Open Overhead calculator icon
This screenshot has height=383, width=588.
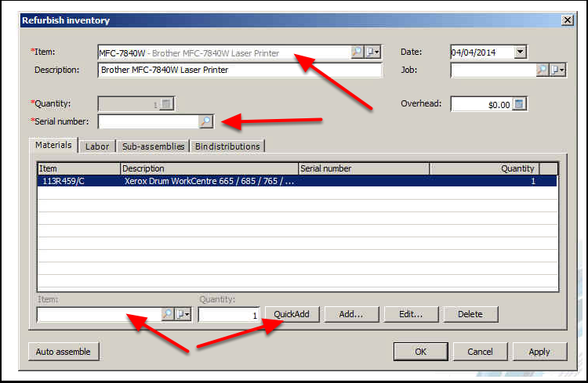pyautogui.click(x=519, y=104)
